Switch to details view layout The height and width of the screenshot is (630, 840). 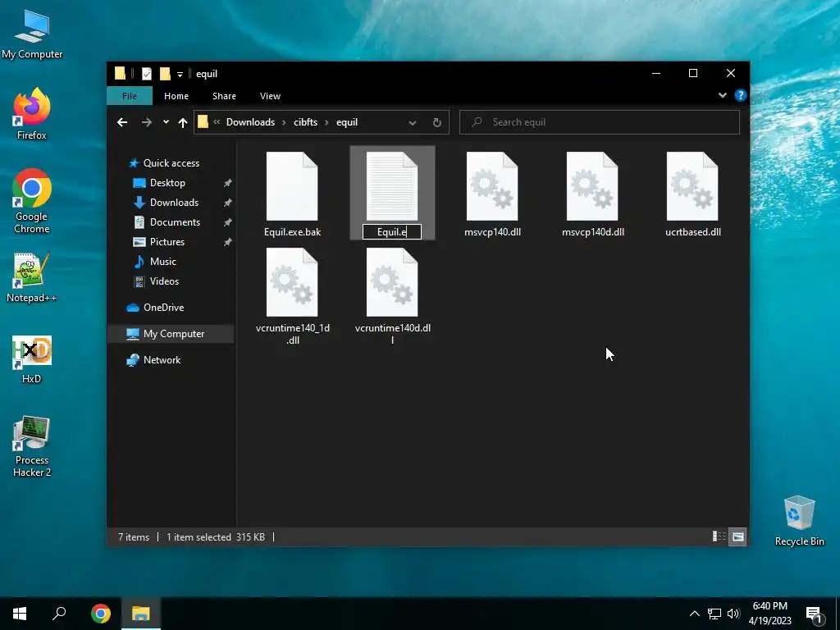[719, 536]
